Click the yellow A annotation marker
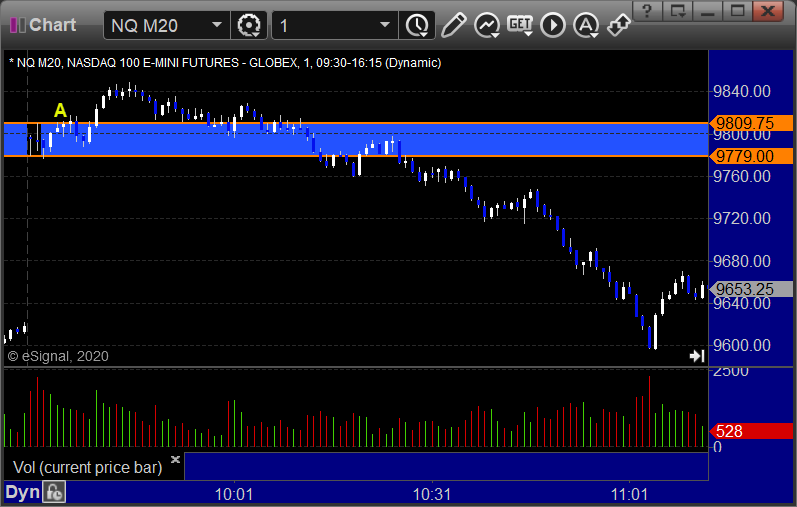Image resolution: width=797 pixels, height=507 pixels. pyautogui.click(x=60, y=110)
